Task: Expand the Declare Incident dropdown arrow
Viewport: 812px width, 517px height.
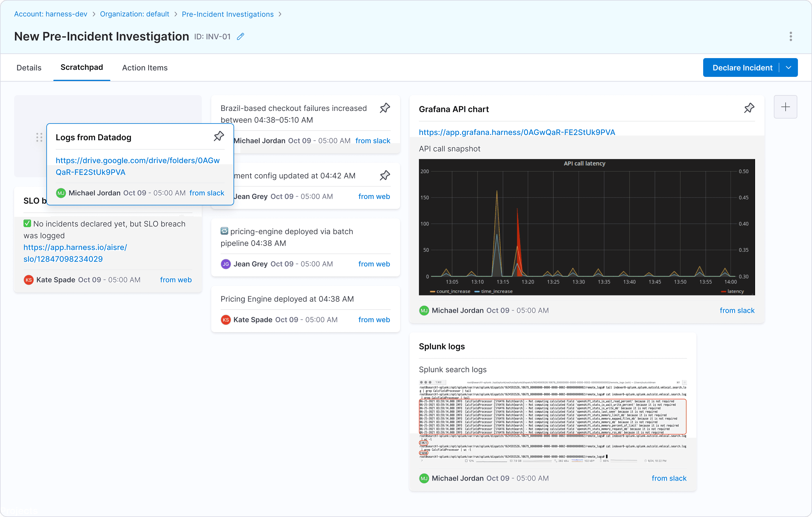Action: [x=789, y=67]
